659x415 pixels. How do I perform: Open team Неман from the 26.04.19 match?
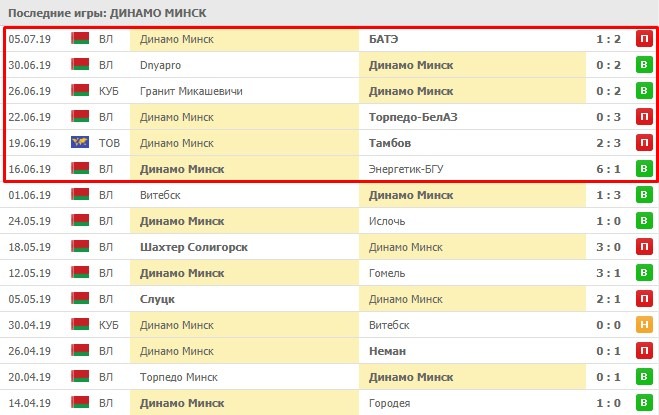pos(389,351)
